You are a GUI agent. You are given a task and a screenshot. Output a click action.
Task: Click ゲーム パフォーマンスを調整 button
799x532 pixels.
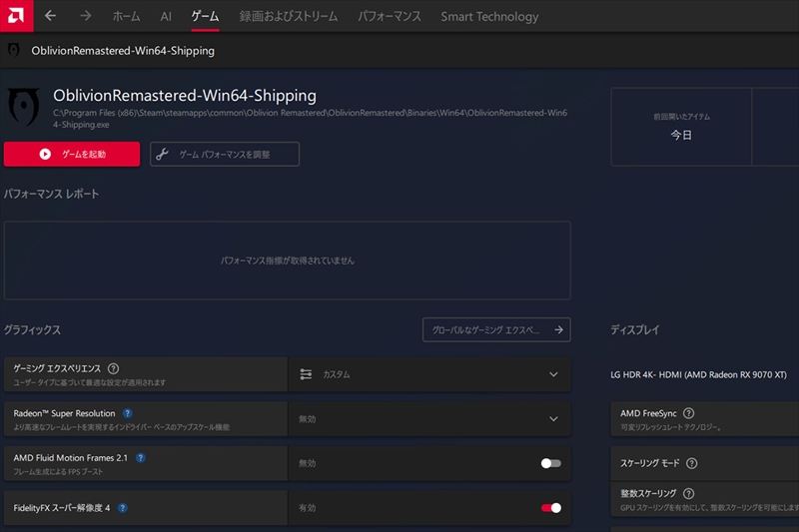coord(225,155)
